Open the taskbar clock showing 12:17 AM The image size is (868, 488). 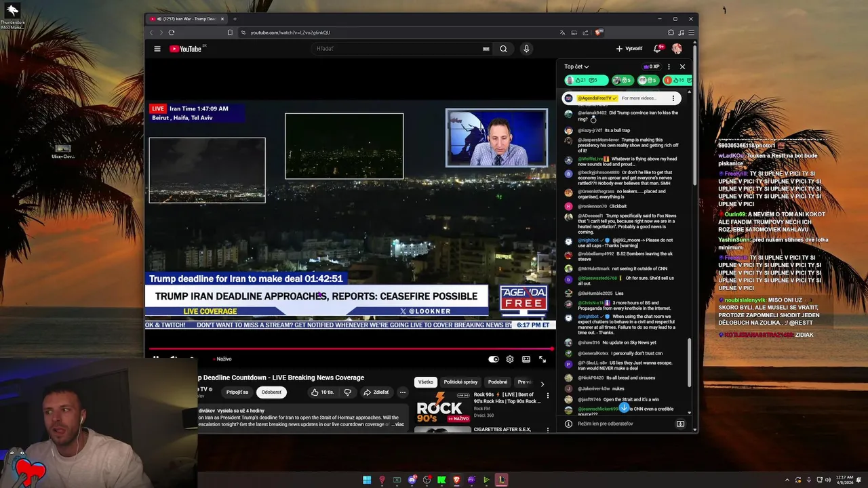[x=845, y=480]
